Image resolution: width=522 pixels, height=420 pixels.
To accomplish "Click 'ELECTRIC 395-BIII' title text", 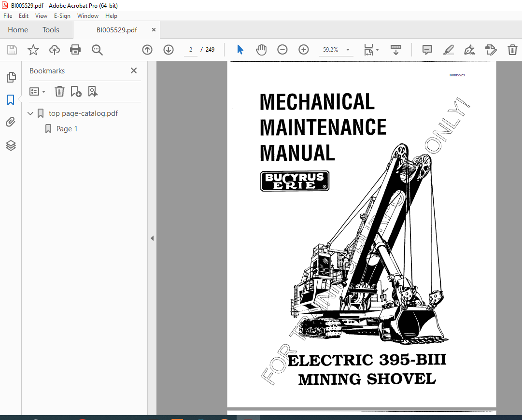I will pos(367,360).
